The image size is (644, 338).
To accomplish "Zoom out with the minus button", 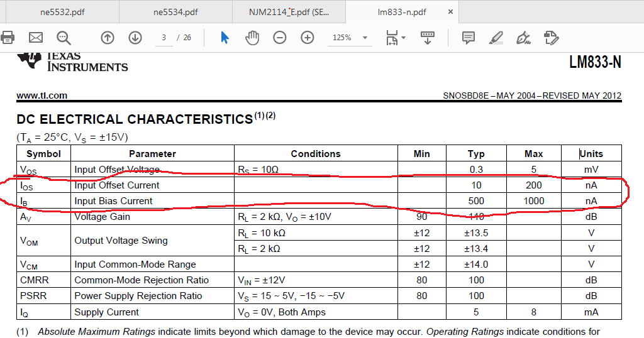I will pyautogui.click(x=280, y=38).
